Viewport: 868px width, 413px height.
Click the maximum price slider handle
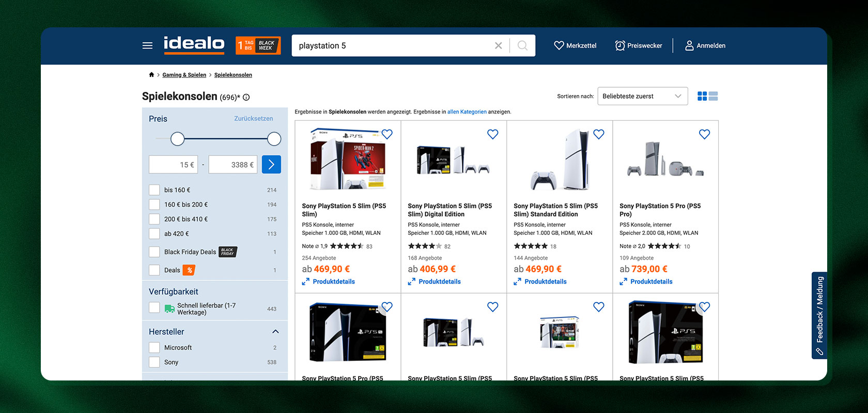(274, 138)
